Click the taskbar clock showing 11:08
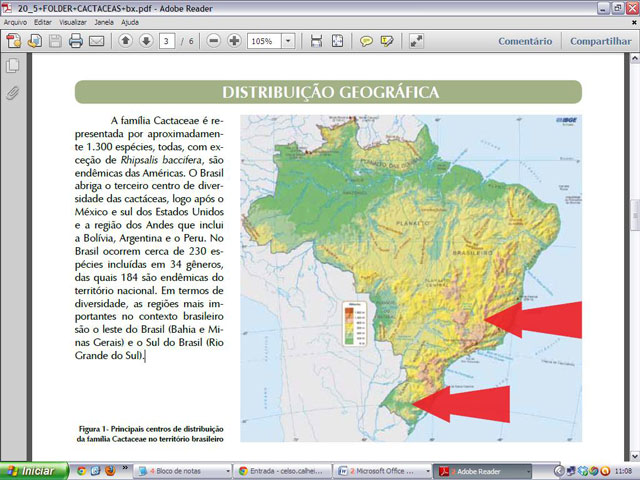Viewport: 640px width, 480px height. (x=623, y=471)
